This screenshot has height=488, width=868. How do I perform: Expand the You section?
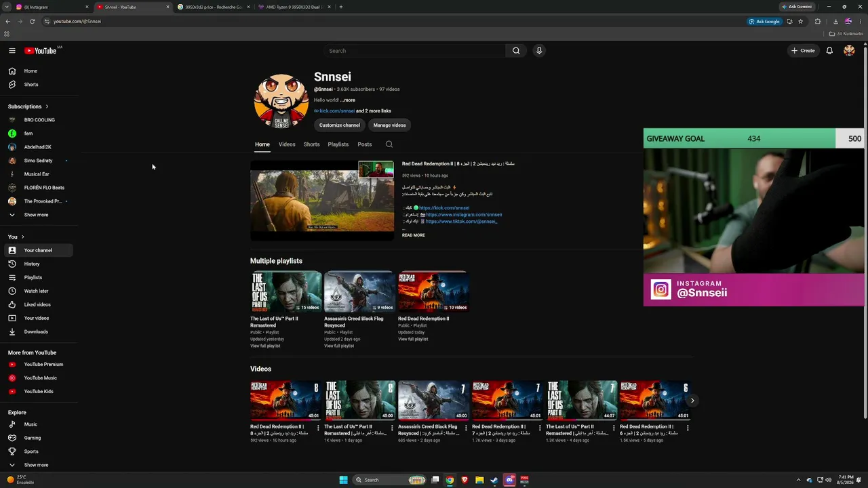tap(16, 237)
